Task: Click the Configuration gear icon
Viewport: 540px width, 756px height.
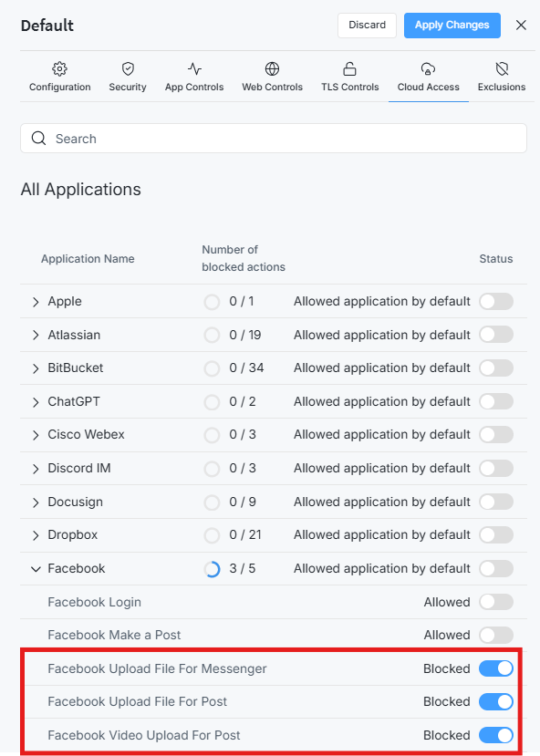Action: tap(60, 69)
